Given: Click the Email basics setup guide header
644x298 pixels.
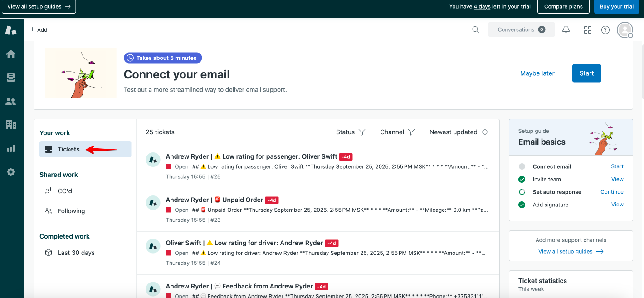Looking at the screenshot, I should (x=571, y=137).
